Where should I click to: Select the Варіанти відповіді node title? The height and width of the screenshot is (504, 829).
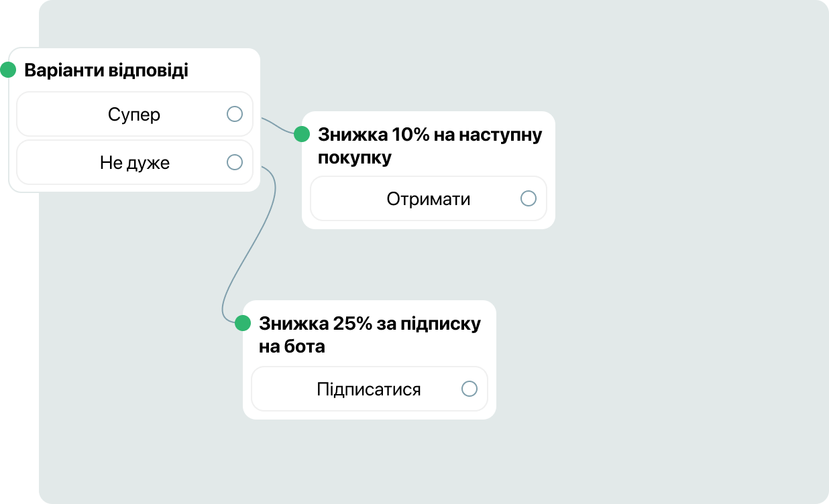pyautogui.click(x=106, y=70)
